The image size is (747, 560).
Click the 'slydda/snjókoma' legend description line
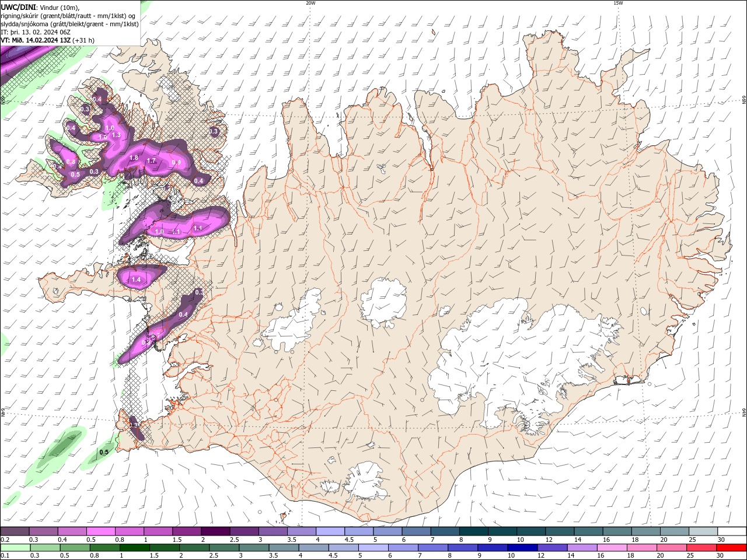pos(70,24)
